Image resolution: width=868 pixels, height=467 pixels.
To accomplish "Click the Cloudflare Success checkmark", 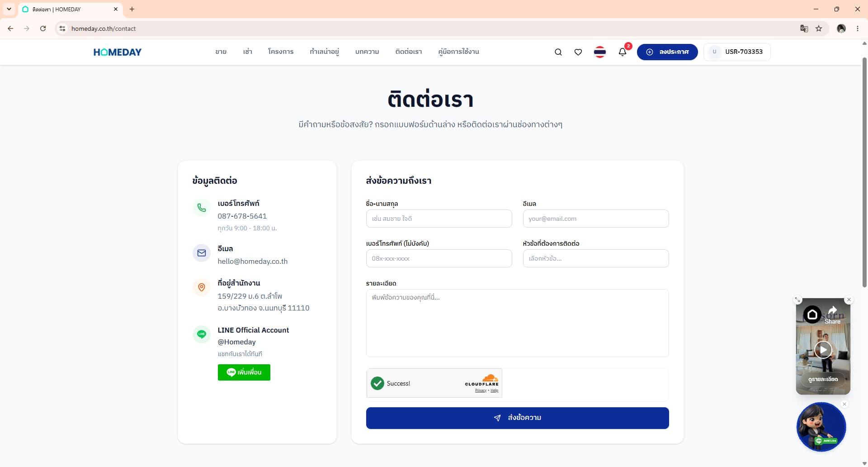I will pos(377,383).
